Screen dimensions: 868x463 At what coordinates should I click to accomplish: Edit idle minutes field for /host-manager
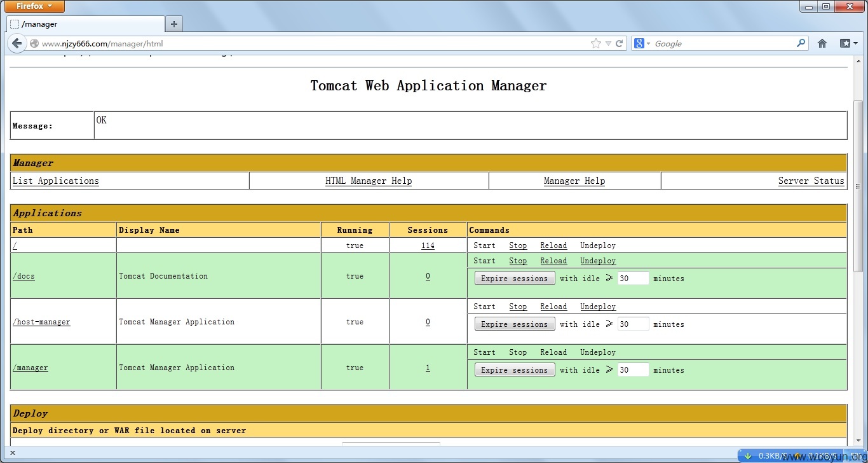pyautogui.click(x=633, y=324)
